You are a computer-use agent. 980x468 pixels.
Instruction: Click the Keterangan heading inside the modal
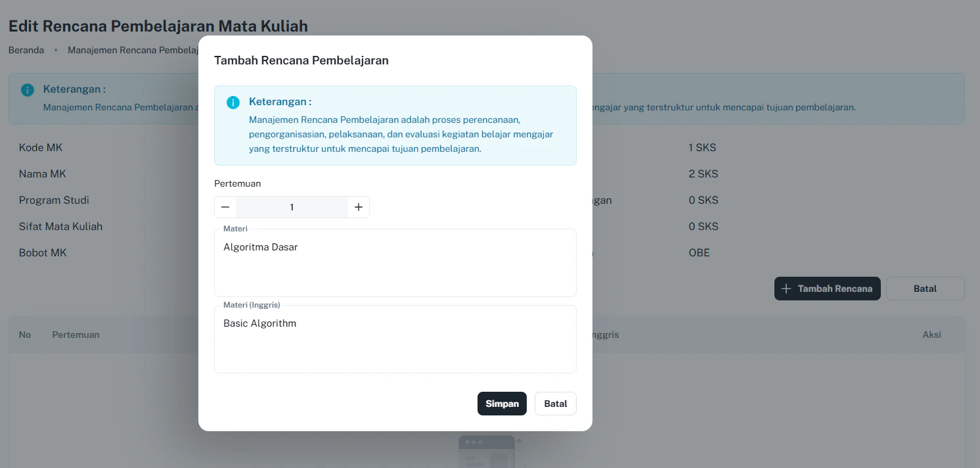[x=280, y=101]
